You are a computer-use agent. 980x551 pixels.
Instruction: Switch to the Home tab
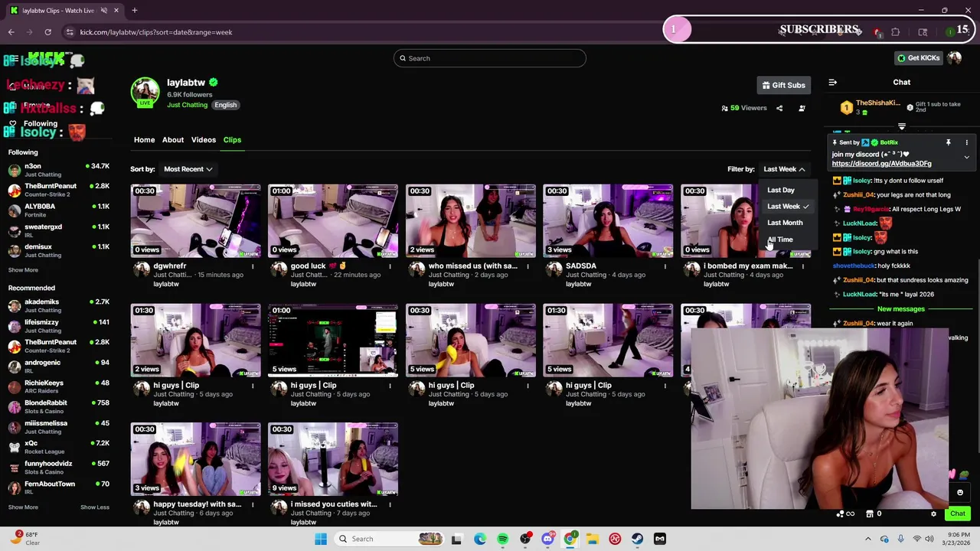(x=144, y=140)
